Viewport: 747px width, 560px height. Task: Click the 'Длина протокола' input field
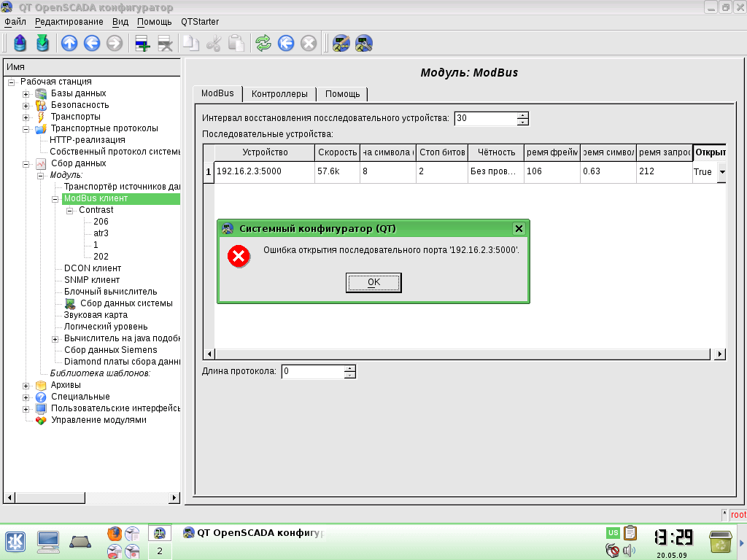point(312,371)
